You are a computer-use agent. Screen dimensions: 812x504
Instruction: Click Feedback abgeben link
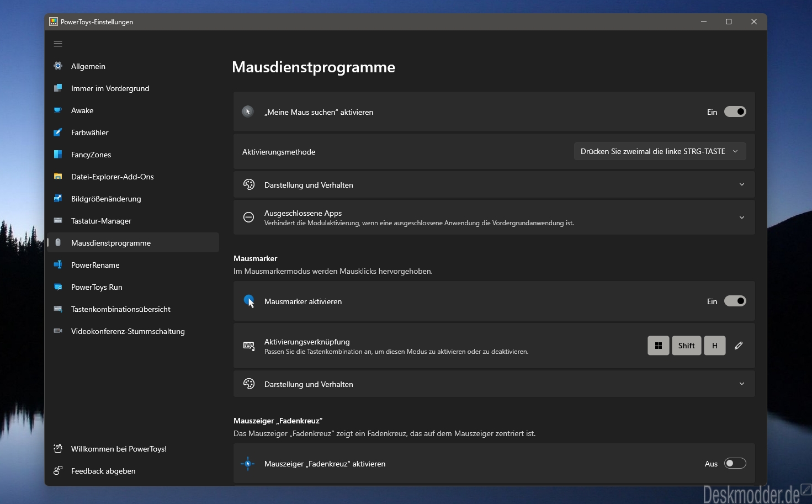(133, 471)
